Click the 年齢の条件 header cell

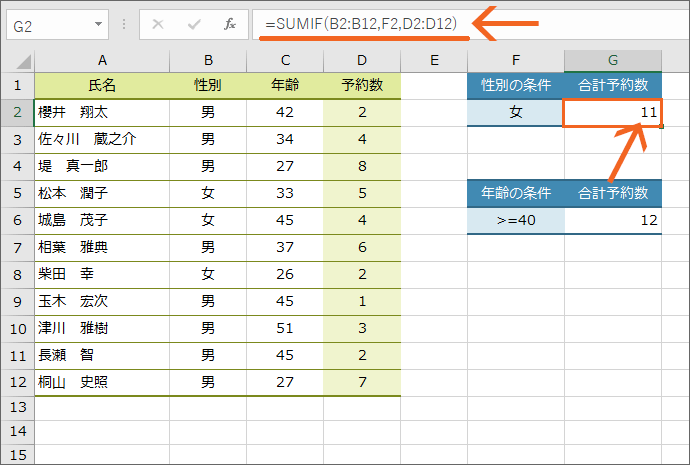pyautogui.click(x=516, y=194)
